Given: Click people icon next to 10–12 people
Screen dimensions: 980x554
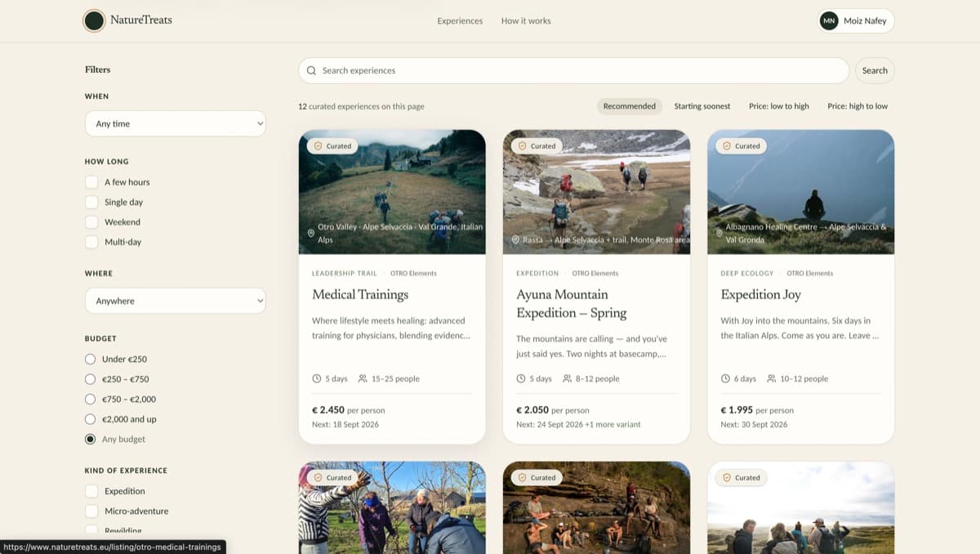Looking at the screenshot, I should tap(771, 378).
